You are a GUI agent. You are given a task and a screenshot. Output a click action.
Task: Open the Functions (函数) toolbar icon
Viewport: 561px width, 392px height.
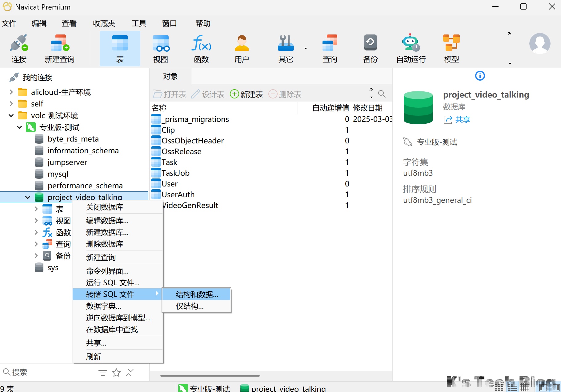pyautogui.click(x=201, y=43)
